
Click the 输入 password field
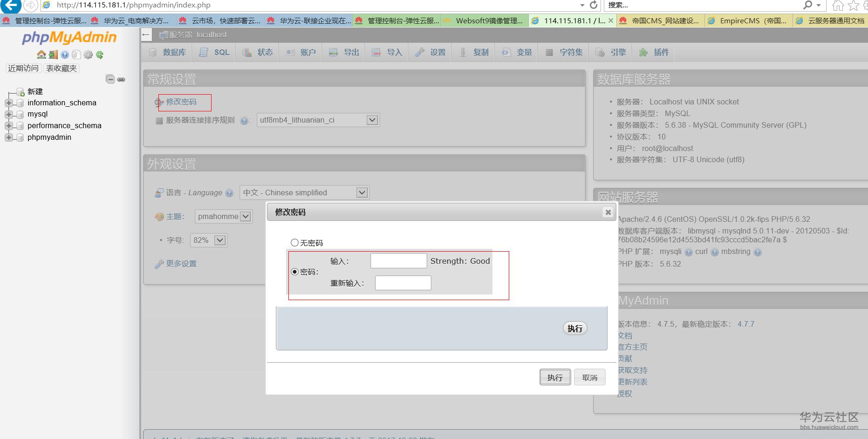tap(398, 261)
